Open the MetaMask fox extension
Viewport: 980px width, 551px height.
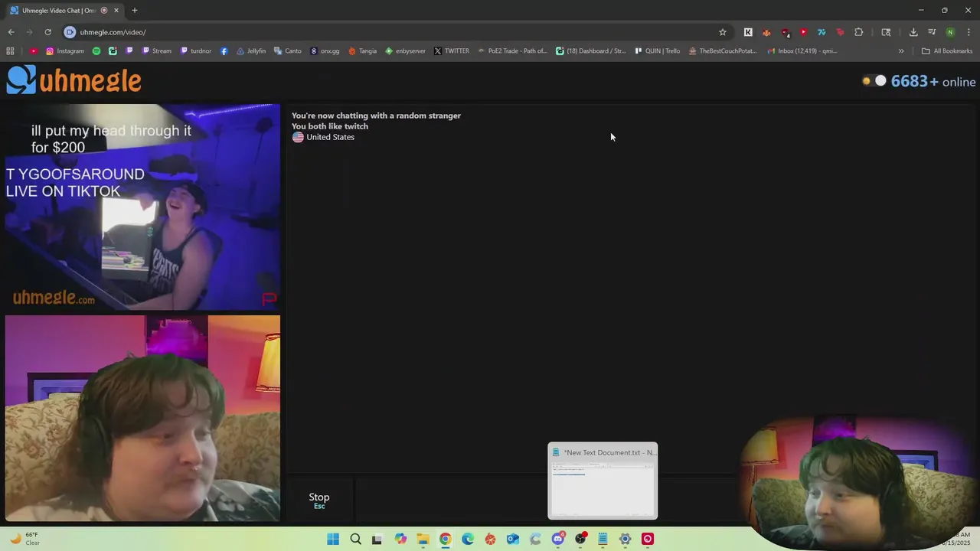coord(766,32)
